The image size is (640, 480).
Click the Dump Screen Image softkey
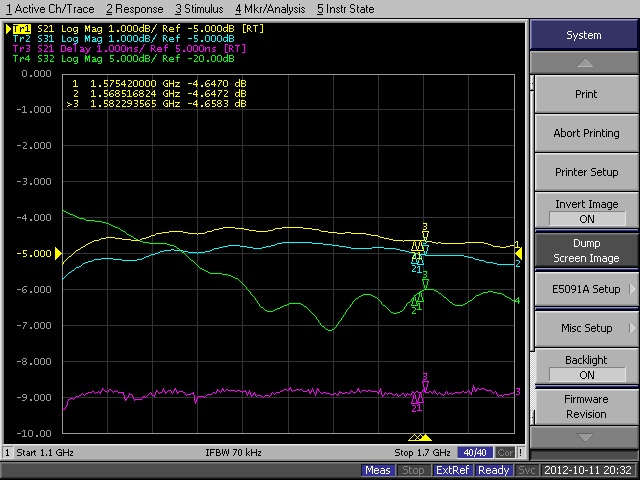point(586,250)
